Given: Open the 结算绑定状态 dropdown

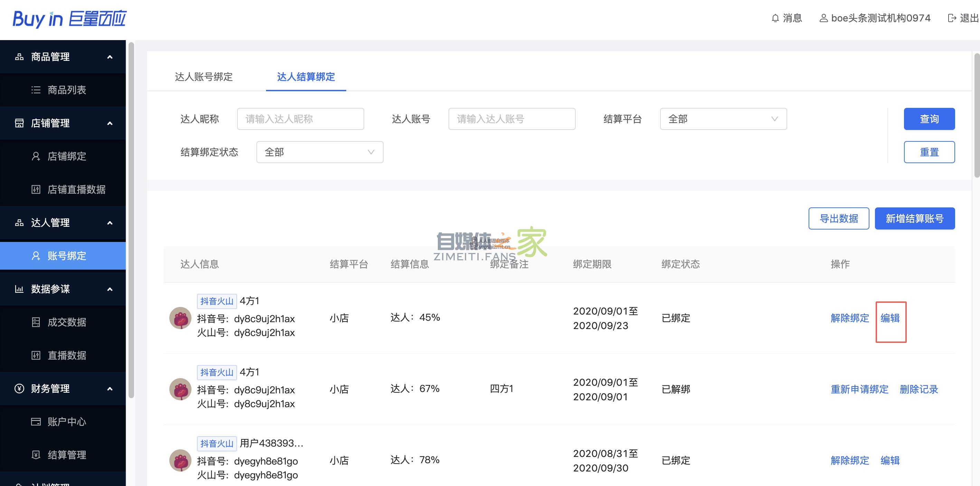Looking at the screenshot, I should (320, 152).
